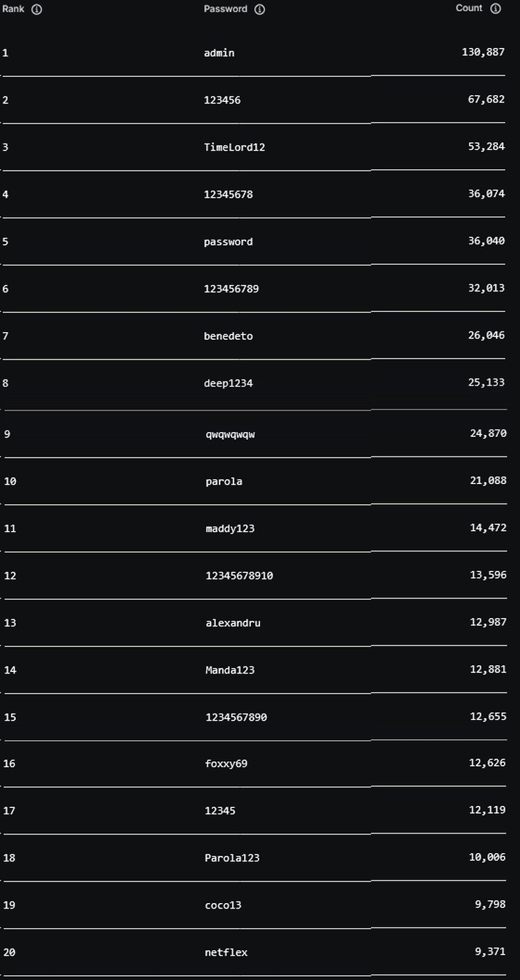Select the 'netflex' password entry
The height and width of the screenshot is (980, 520).
tap(226, 952)
